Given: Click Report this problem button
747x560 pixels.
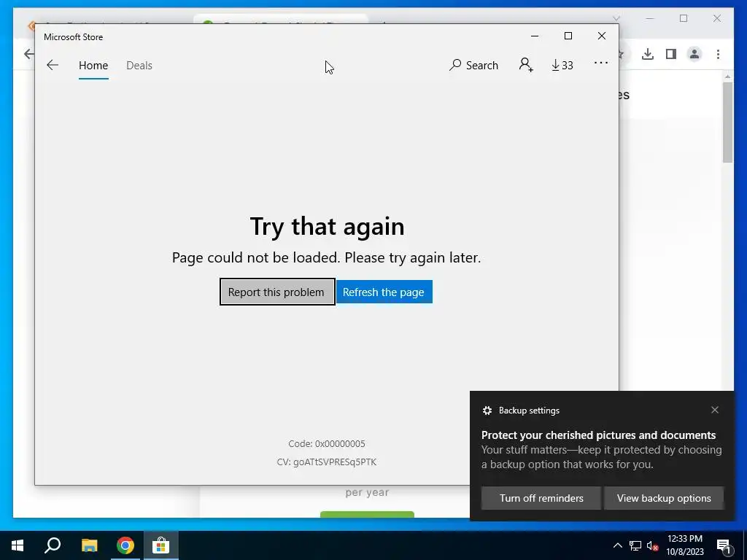Looking at the screenshot, I should [x=277, y=292].
